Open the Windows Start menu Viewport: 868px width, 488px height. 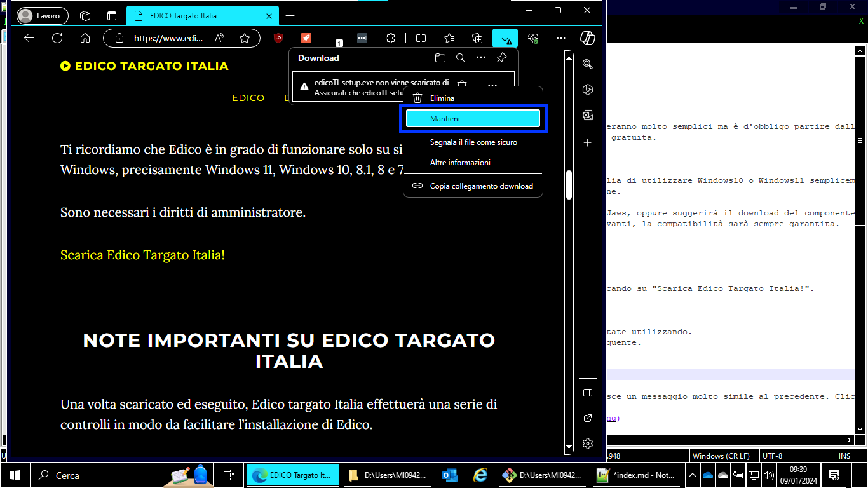(15, 475)
